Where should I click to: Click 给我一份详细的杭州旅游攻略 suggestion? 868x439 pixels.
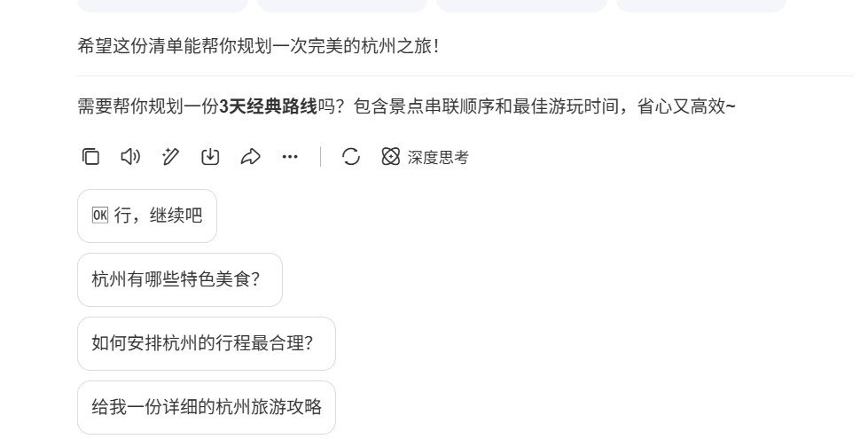(x=206, y=407)
